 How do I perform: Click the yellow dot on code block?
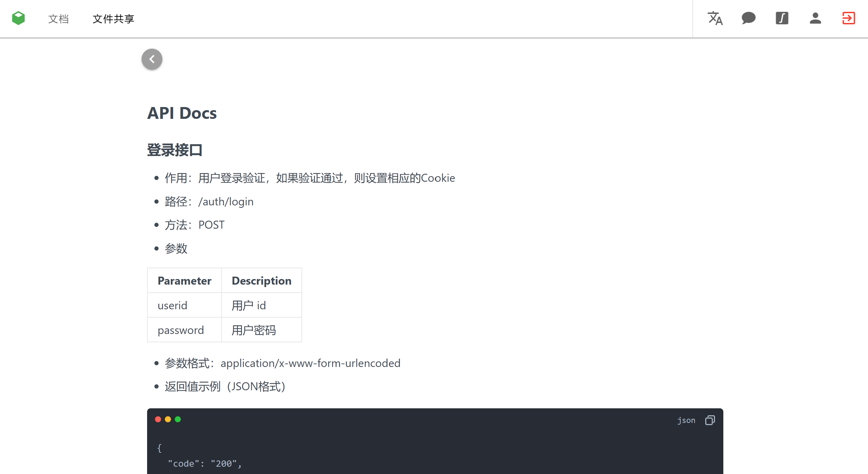(168, 419)
